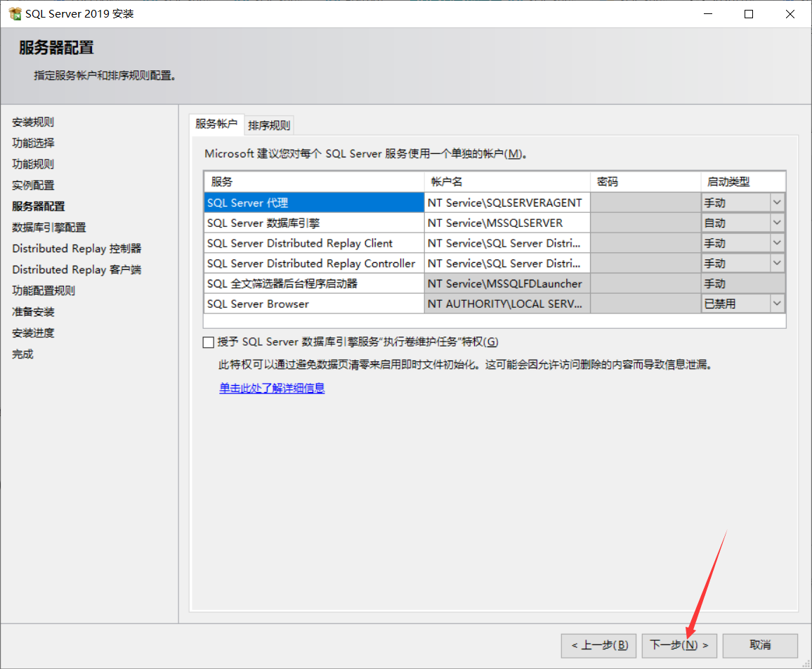Select the SQL Server Distributed Replay Client row
This screenshot has height=669, width=812.
click(315, 243)
